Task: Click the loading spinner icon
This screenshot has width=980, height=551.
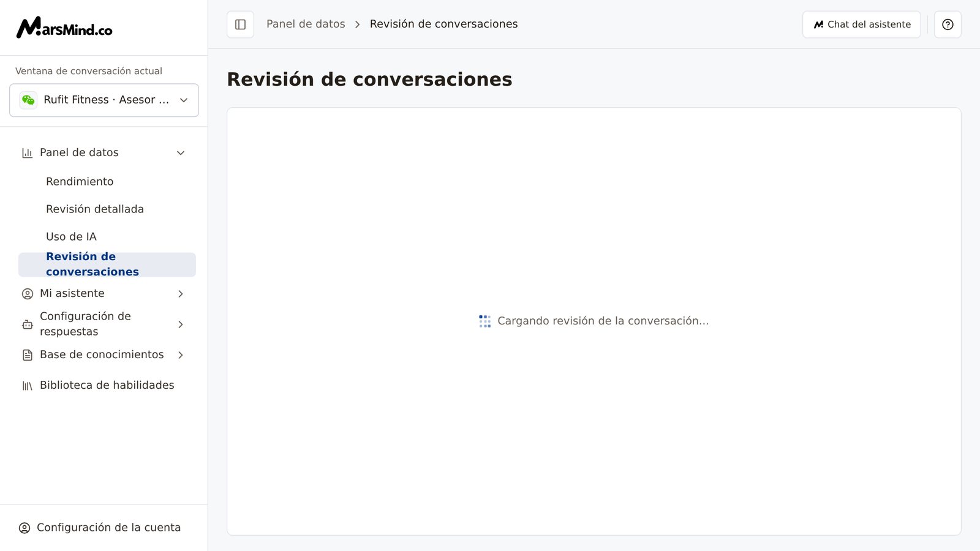Action: [x=484, y=321]
